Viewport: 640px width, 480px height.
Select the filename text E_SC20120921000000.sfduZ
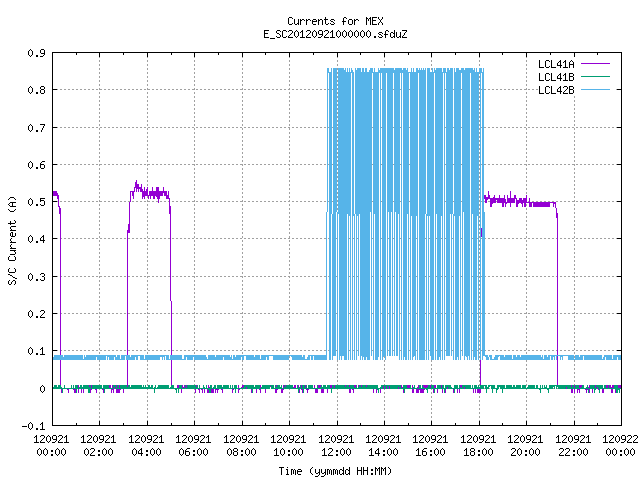pos(335,34)
